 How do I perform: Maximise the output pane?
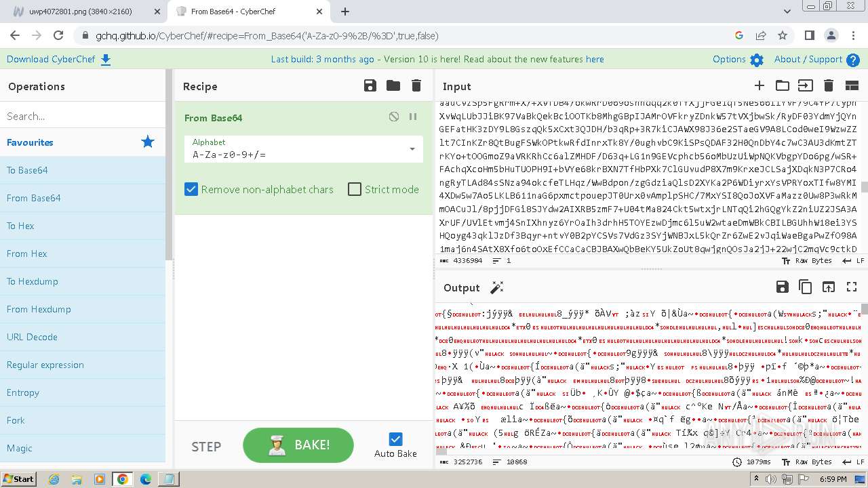(852, 287)
